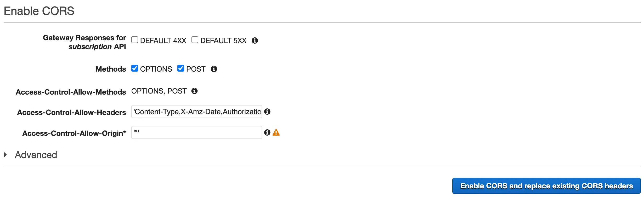This screenshot has width=644, height=209.
Task: Open info icon beside DEFAULT 5XX
Action: click(255, 40)
